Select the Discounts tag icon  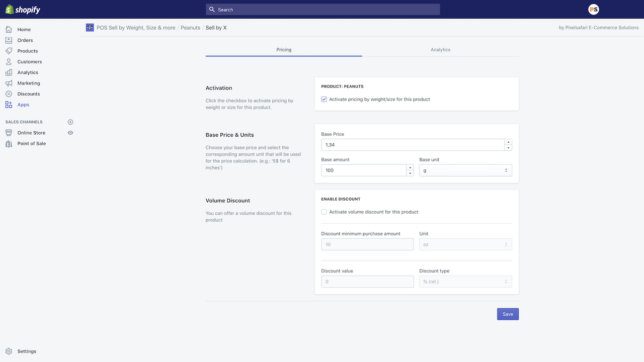click(9, 94)
